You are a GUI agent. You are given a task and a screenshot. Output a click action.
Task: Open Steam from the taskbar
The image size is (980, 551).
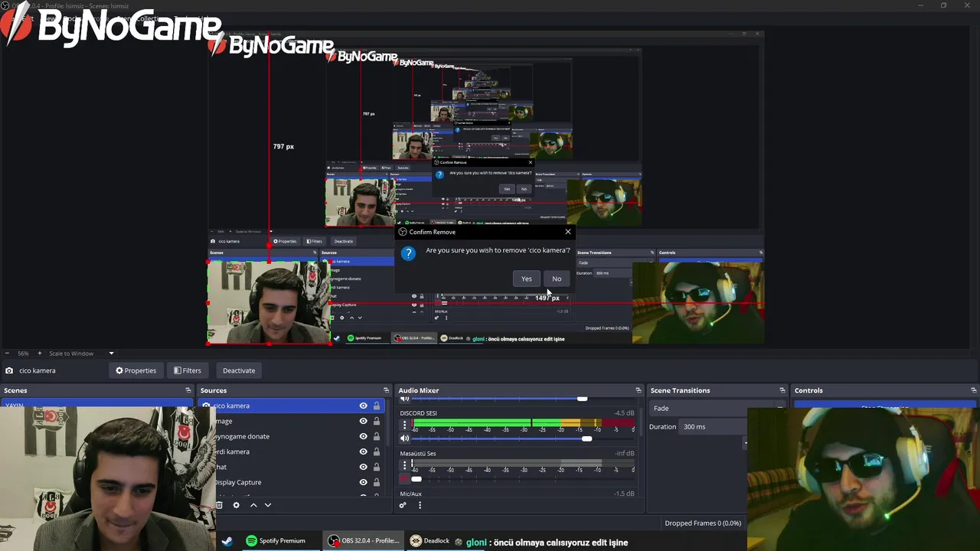coord(227,541)
